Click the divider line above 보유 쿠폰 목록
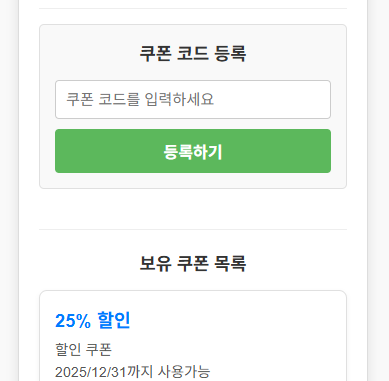The image size is (389, 381). pos(193,229)
